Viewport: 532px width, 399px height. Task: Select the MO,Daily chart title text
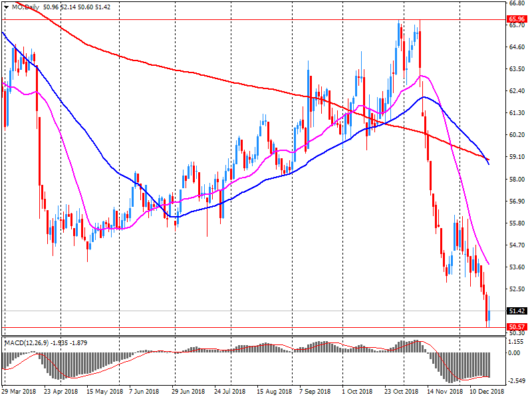coord(25,7)
